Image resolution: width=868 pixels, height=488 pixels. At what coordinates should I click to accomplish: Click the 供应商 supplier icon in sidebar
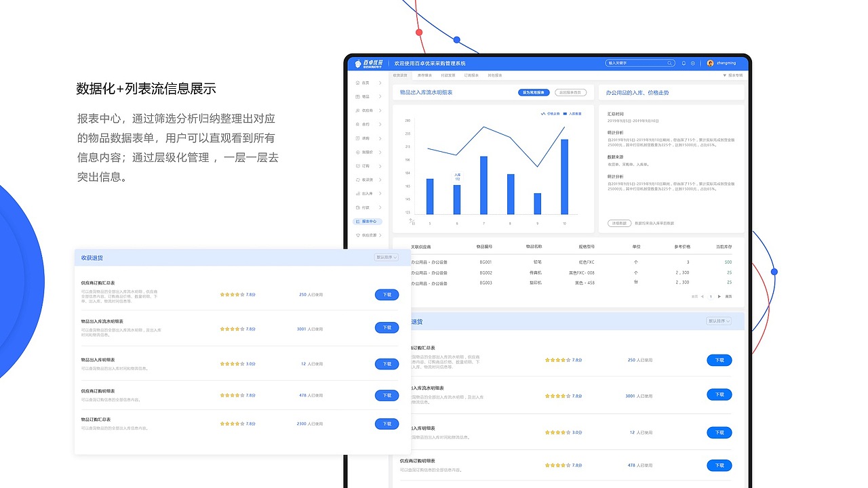(357, 110)
